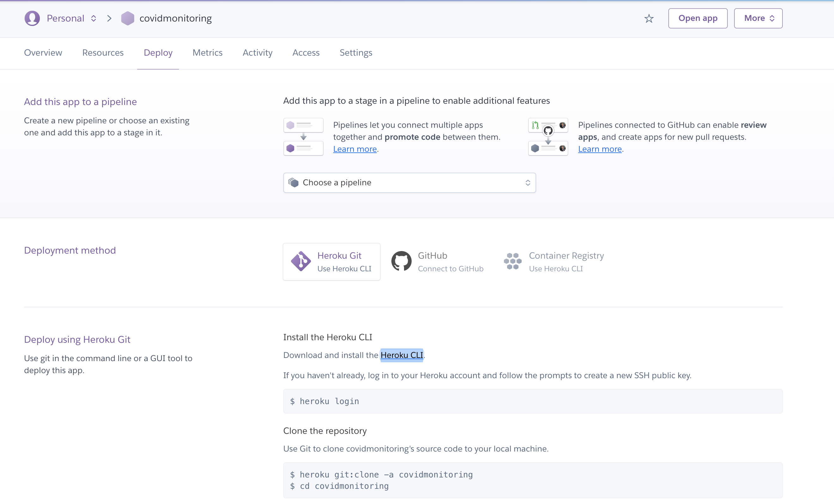Open the Heroku CLI download link
The image size is (834, 504).
[x=402, y=355]
